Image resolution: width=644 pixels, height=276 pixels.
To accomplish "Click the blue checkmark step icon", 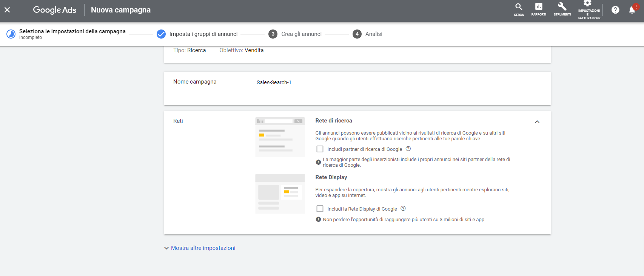I will 161,34.
